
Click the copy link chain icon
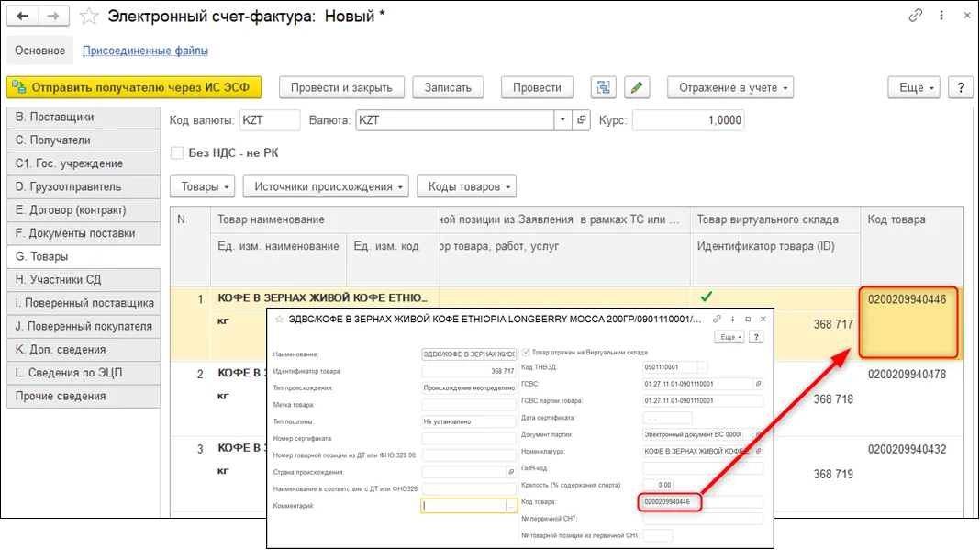point(915,16)
